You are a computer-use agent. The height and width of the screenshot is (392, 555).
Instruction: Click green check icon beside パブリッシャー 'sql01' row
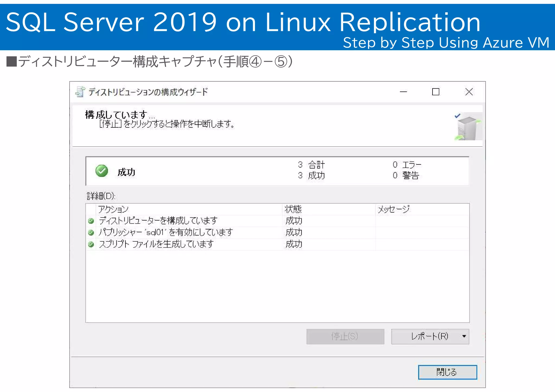[x=91, y=232]
